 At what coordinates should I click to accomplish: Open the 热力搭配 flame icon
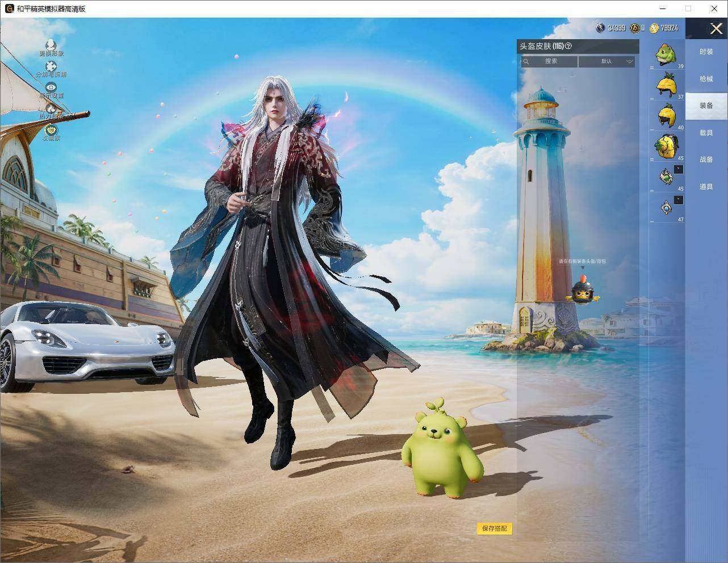[x=51, y=108]
